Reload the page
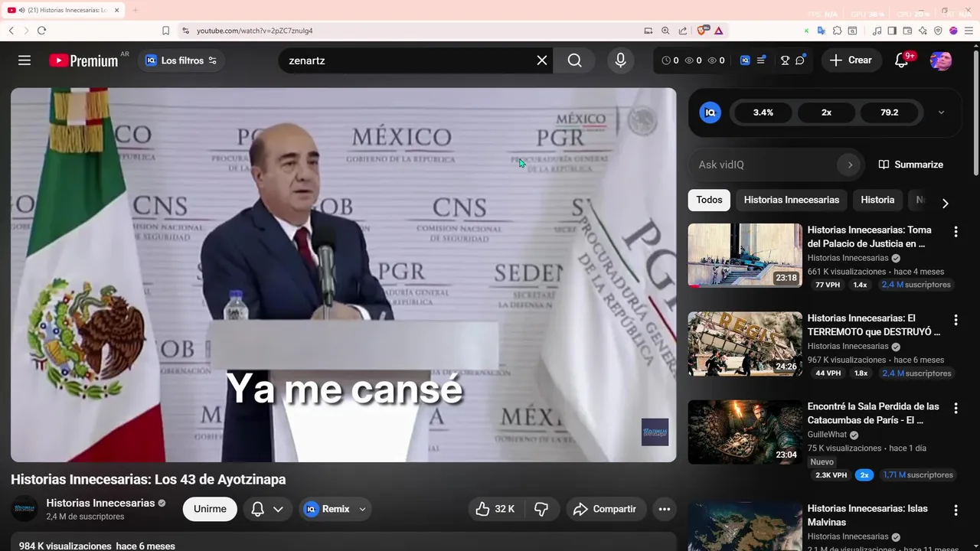This screenshot has width=980, height=551. [41, 31]
